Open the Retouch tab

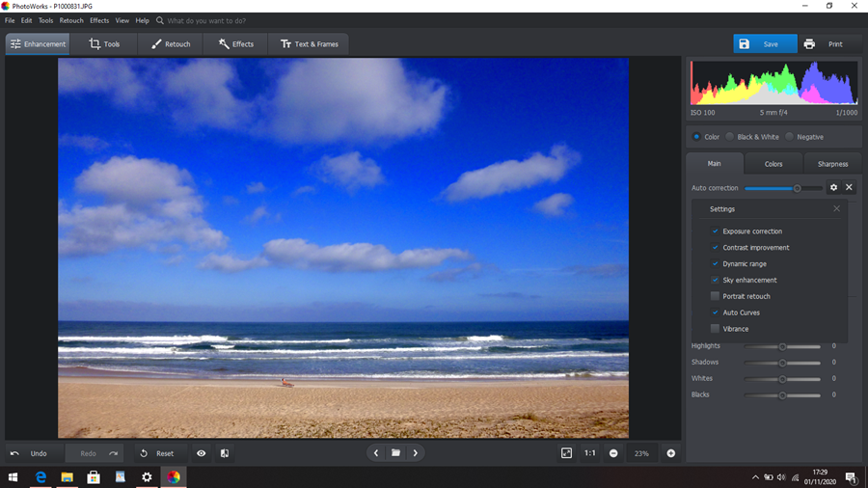171,43
